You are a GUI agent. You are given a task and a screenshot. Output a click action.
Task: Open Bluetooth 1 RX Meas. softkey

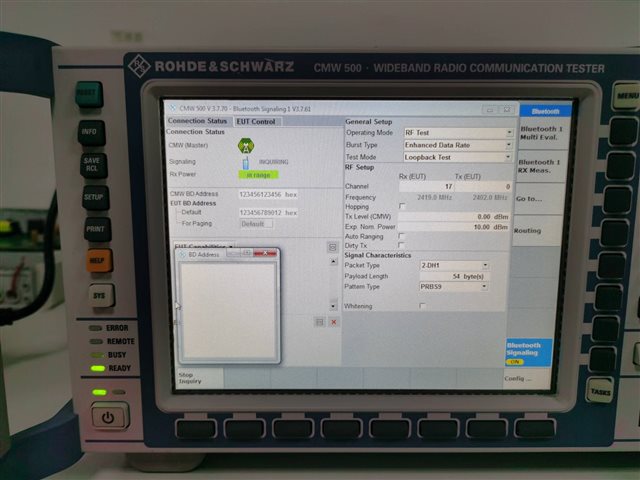(x=540, y=166)
